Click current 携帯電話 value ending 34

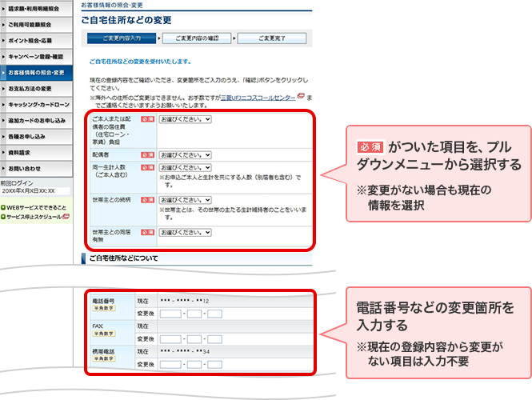tap(185, 352)
